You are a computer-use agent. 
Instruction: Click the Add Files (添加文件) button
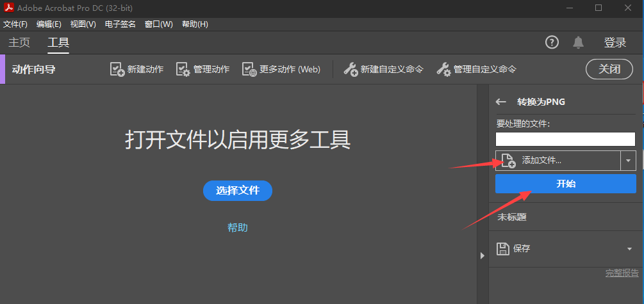[557, 161]
